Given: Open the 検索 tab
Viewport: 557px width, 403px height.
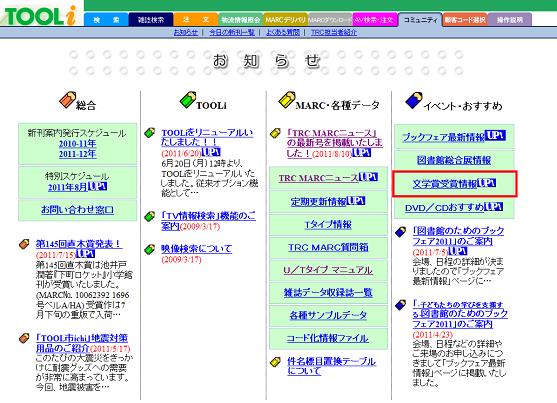Looking at the screenshot, I should point(106,20).
